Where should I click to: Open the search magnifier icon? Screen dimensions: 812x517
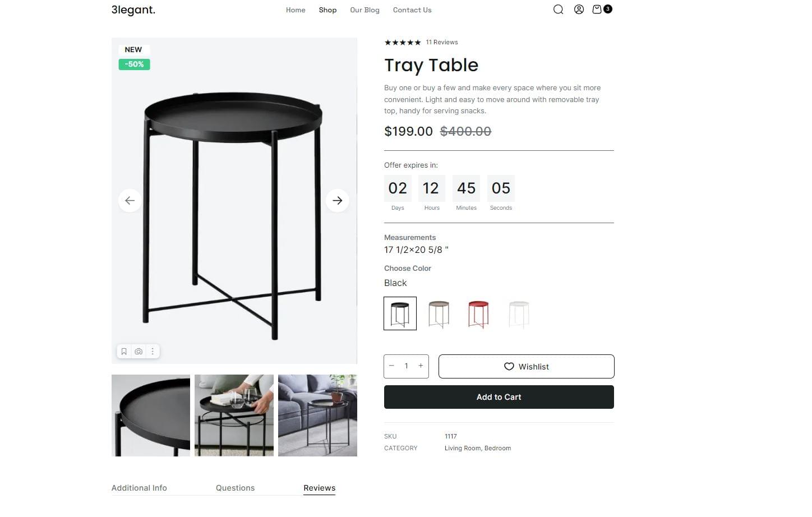(558, 10)
